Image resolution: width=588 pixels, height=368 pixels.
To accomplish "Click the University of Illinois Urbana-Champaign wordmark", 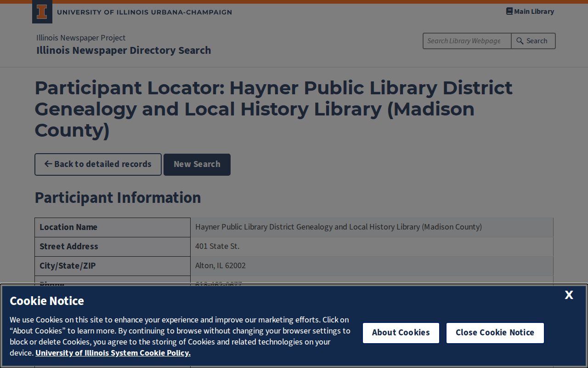I will coord(144,12).
